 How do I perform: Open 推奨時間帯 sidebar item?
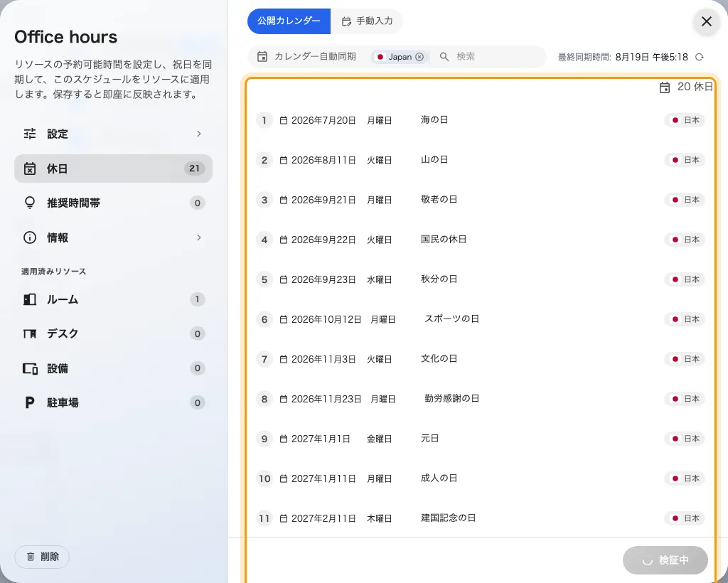[x=113, y=203]
